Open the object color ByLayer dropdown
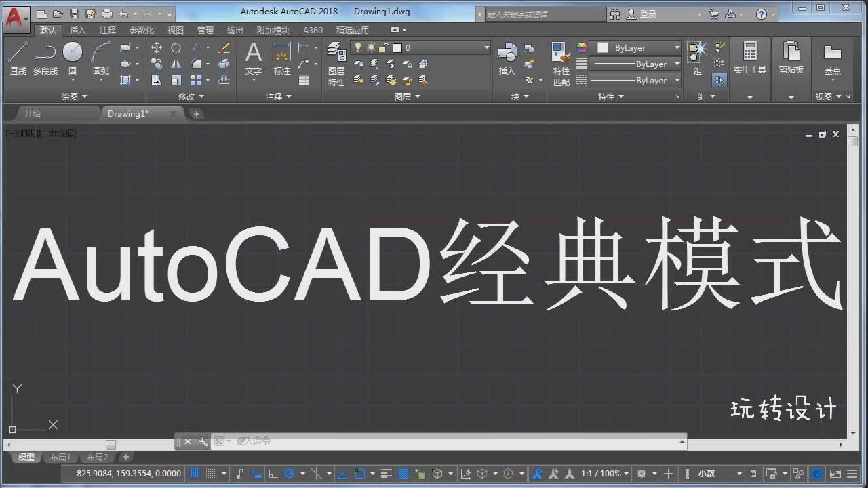The image size is (868, 488). 636,47
